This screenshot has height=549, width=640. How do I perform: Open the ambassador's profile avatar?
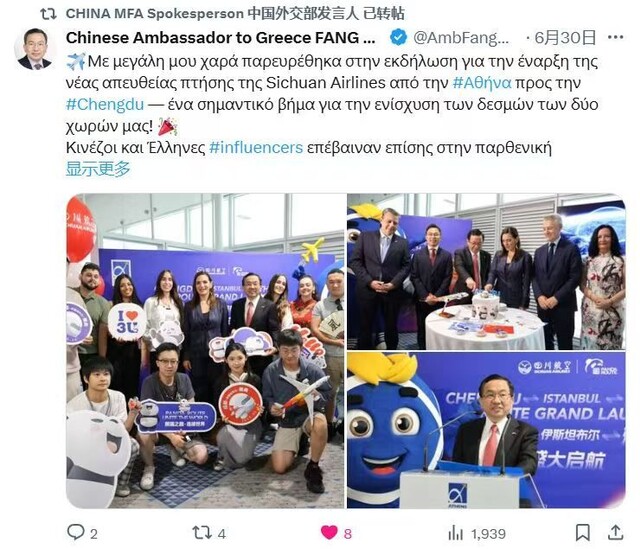tap(35, 49)
